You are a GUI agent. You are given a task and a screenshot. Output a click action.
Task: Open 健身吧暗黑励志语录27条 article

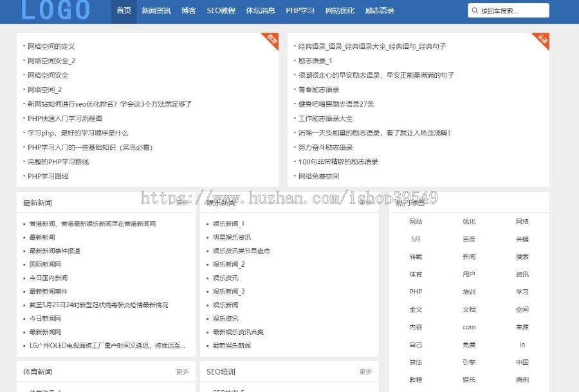click(x=336, y=104)
